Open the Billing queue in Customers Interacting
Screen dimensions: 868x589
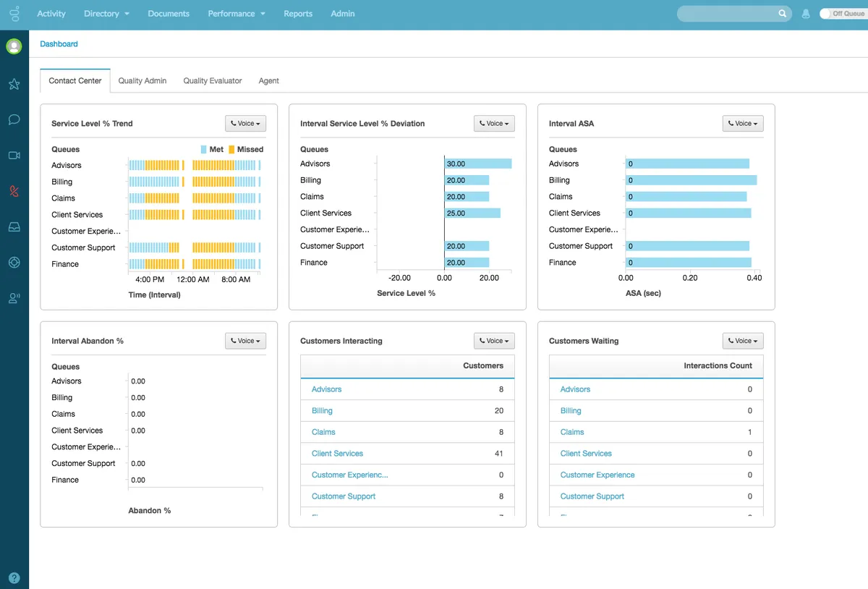click(x=321, y=410)
